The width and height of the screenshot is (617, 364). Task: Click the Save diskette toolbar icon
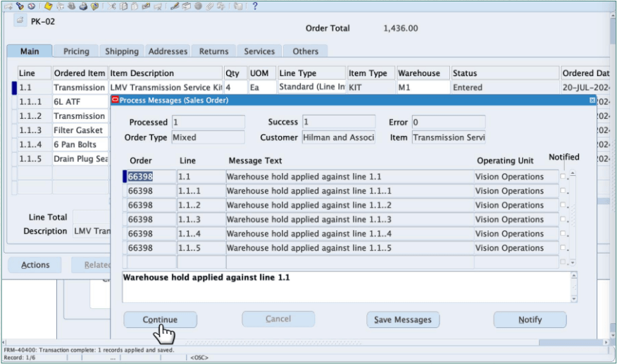point(48,6)
